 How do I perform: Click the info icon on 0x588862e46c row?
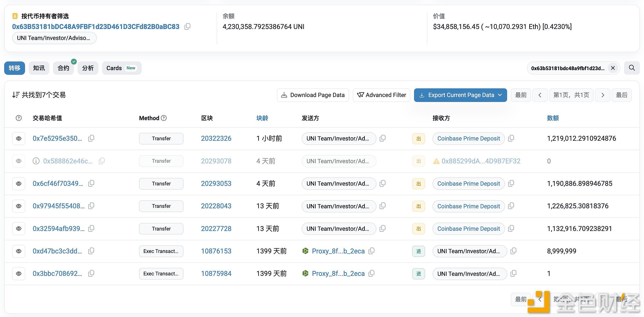pos(36,161)
